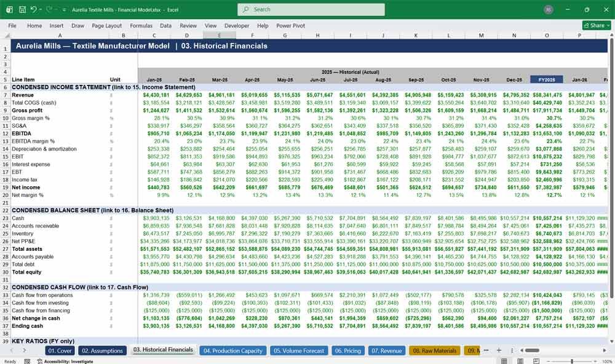Click the macro recording icon in status bar
The width and height of the screenshot is (615, 364).
coord(27,362)
